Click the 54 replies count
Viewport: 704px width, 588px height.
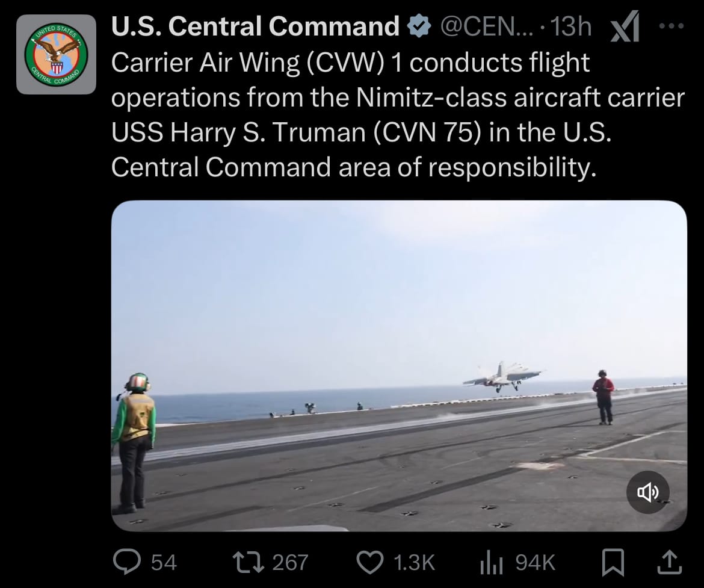164,562
